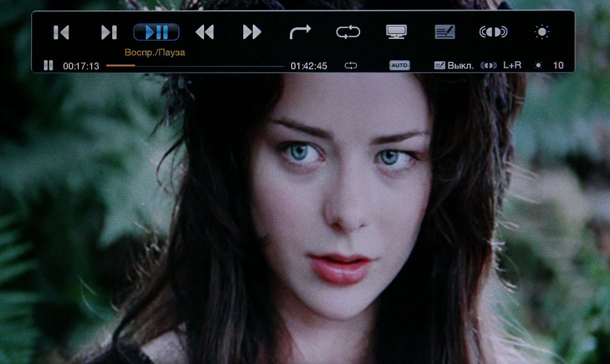Open the go-to curved arrow icon
610x364 pixels.
tap(300, 32)
